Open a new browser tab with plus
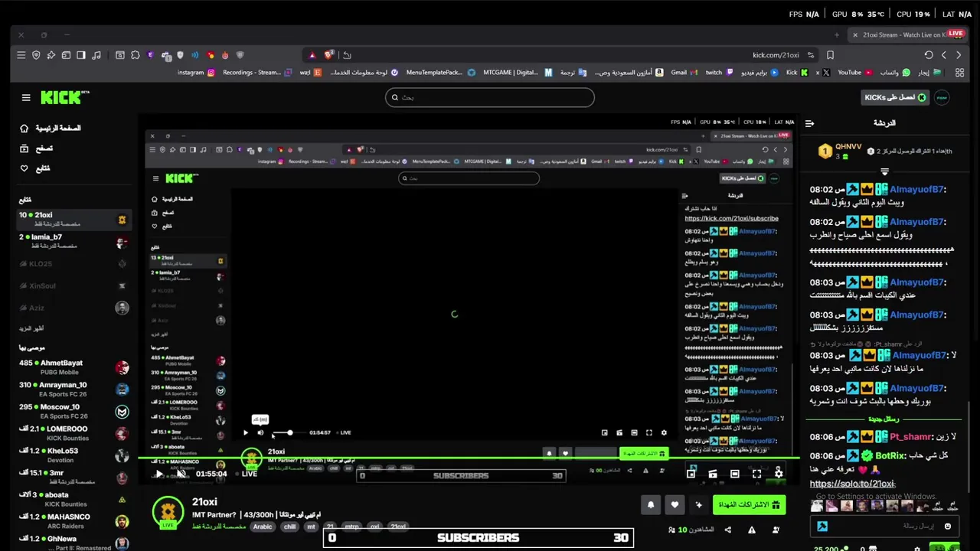 click(836, 34)
